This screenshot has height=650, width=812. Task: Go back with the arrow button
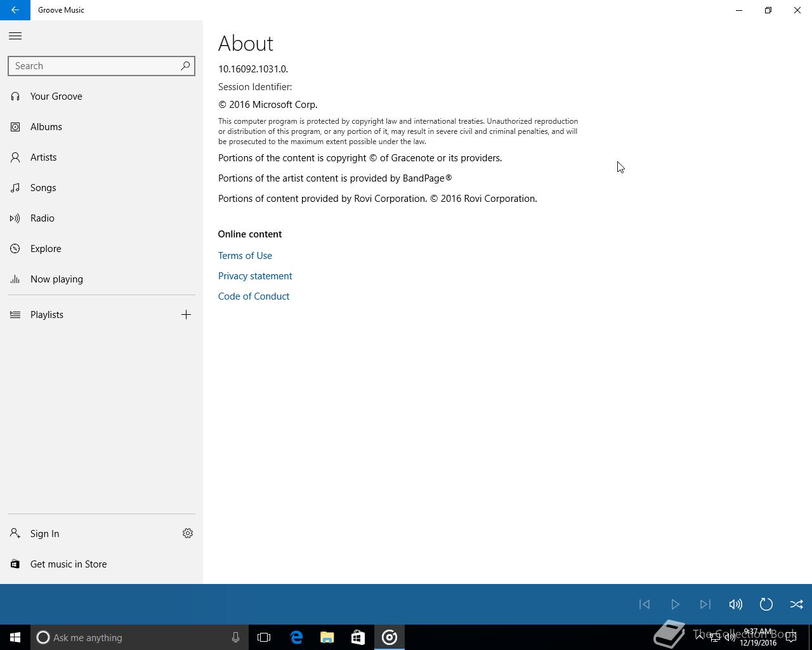[x=15, y=10]
